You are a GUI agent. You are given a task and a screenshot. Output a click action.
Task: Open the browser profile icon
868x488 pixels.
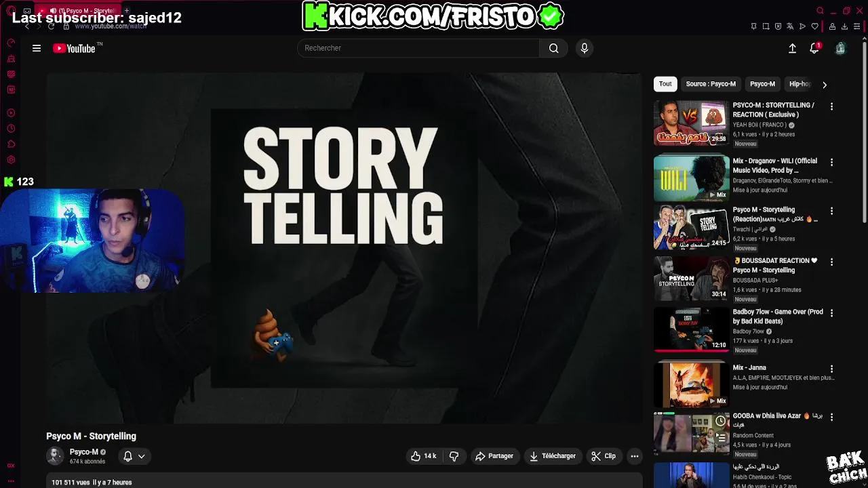tap(832, 26)
